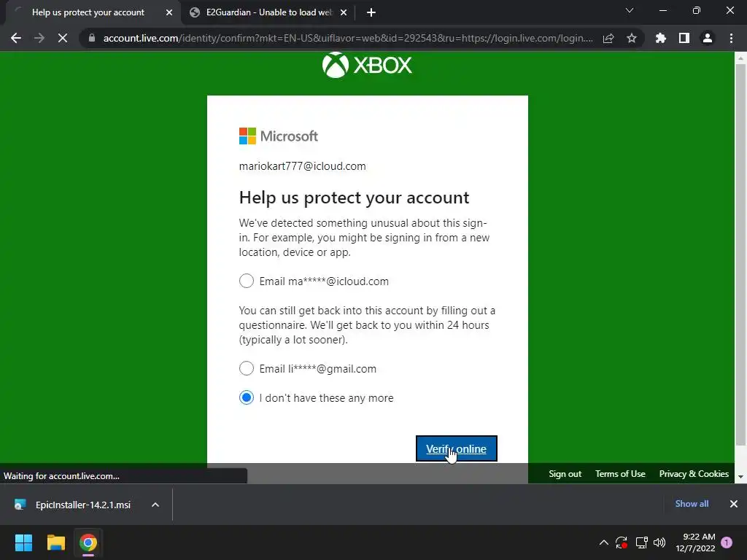Screen dimensions: 747x560
Task: Open the Chrome profile avatar icon
Action: 708,38
